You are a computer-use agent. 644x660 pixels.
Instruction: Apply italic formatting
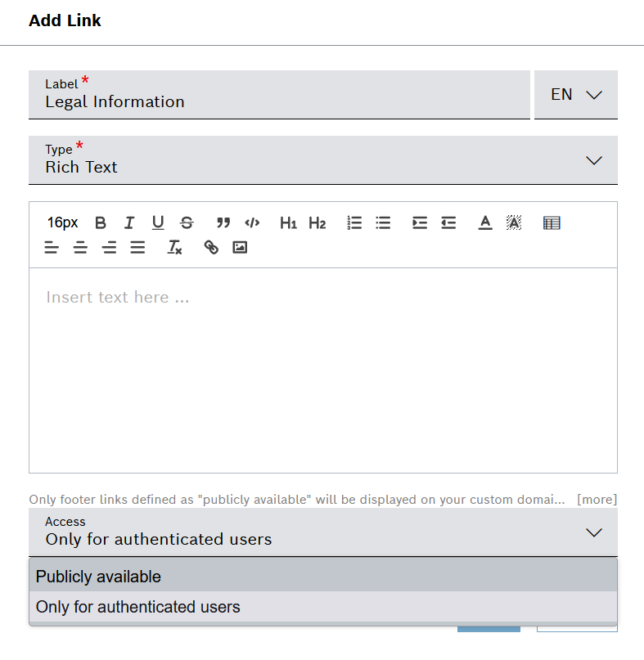point(129,222)
